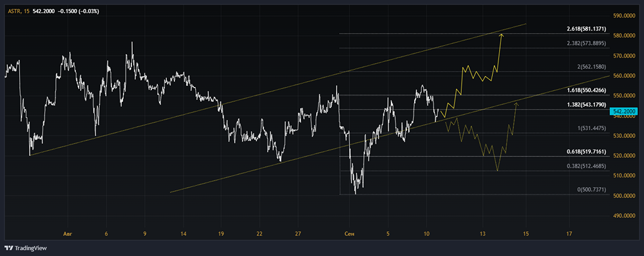
Task: Click the 590.0000 price axis label
Action: coord(624,15)
